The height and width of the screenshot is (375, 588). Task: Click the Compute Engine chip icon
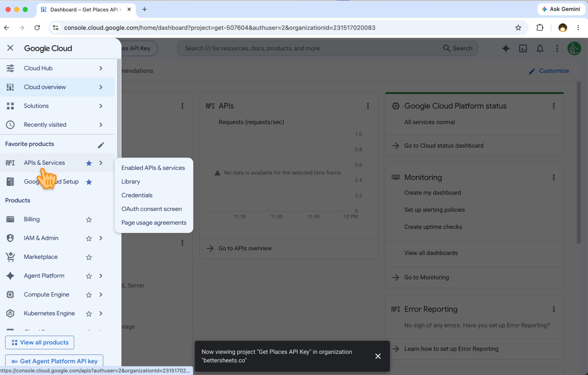click(10, 294)
